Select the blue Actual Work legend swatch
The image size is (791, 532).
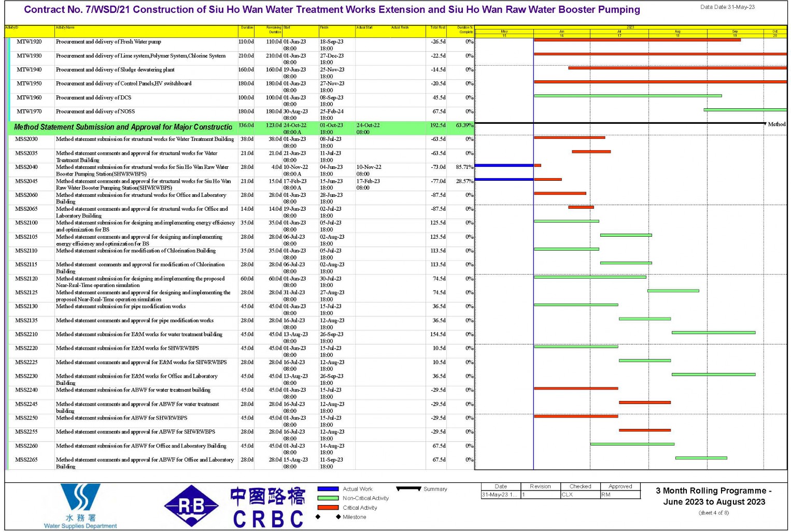coord(328,488)
